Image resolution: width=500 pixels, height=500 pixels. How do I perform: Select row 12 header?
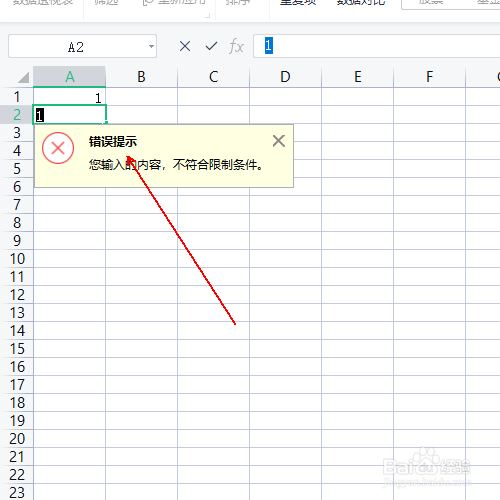click(x=17, y=295)
